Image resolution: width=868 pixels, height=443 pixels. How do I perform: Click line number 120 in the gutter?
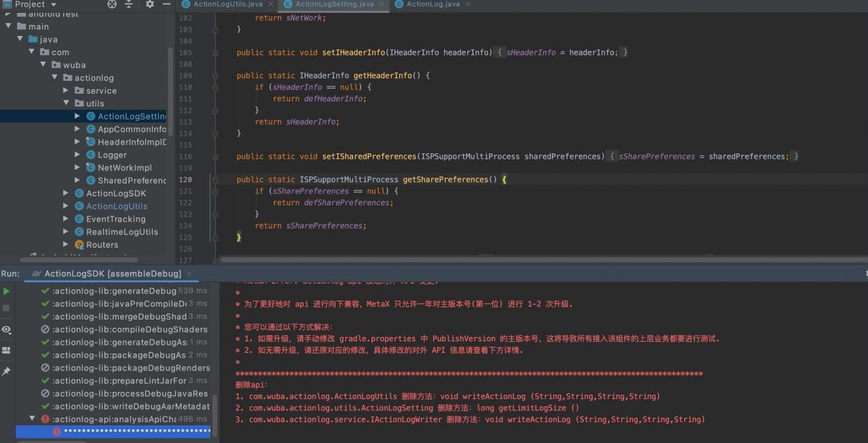[x=185, y=179]
